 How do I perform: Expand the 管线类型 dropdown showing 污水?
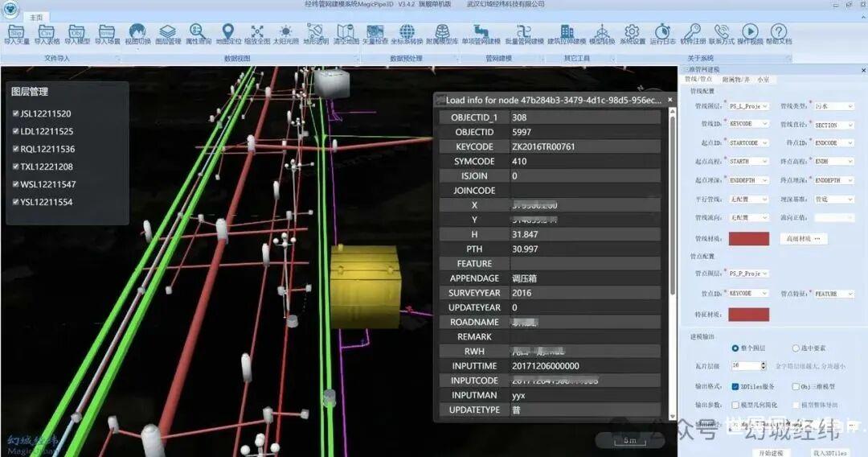(850, 106)
